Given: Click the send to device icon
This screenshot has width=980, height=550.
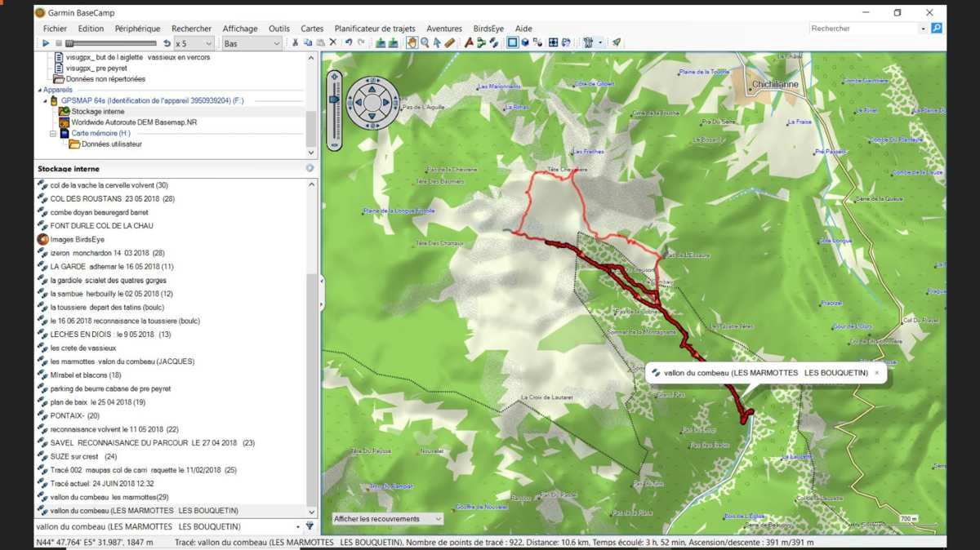Looking at the screenshot, I should [x=381, y=43].
